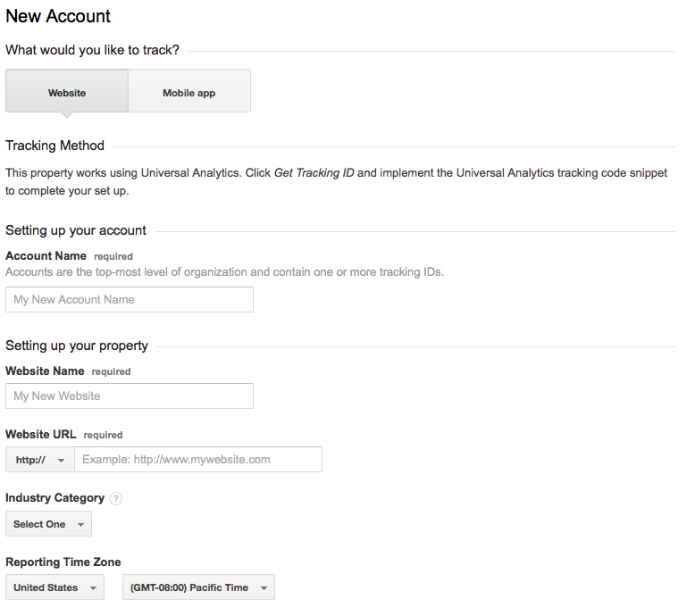
Task: Focus the Account Name input field
Action: click(130, 300)
